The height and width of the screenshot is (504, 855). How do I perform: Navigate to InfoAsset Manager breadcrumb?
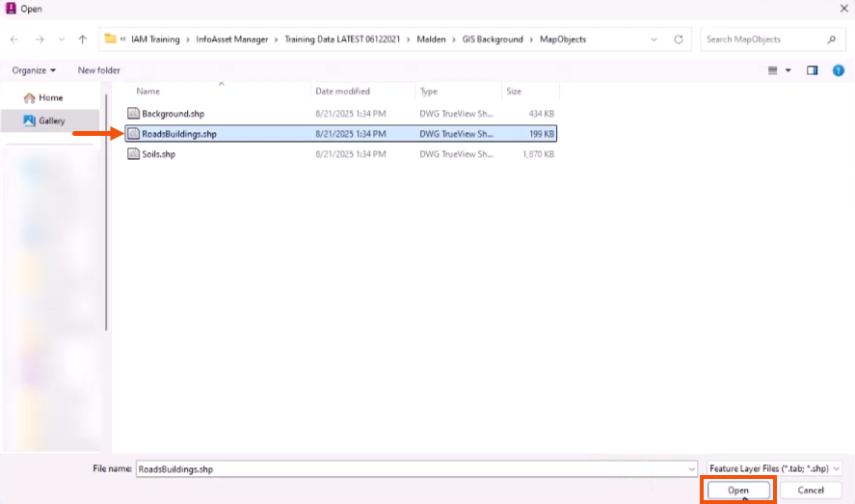click(231, 40)
